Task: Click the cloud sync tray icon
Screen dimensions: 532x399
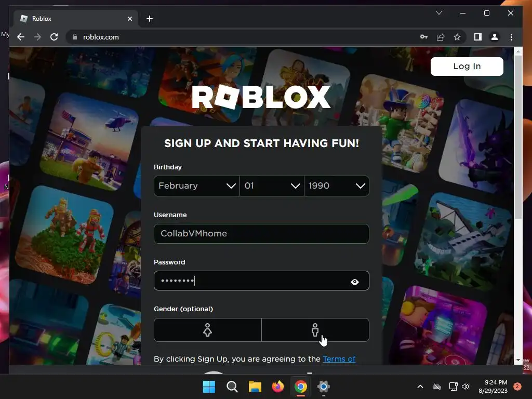Action: click(x=437, y=387)
